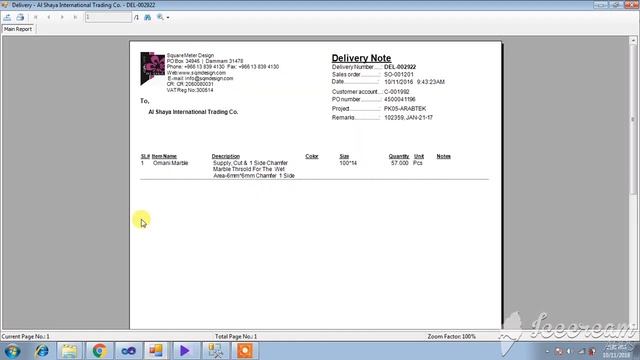Click the Color column header
This screenshot has width=640, height=360.
312,156
